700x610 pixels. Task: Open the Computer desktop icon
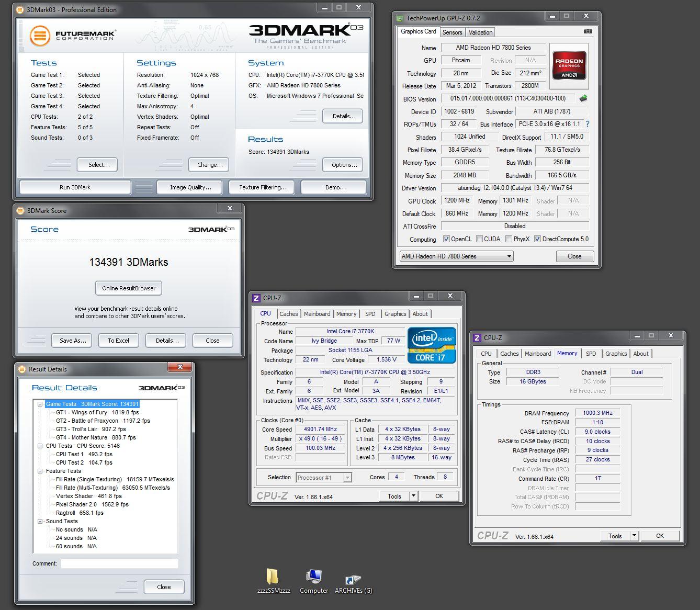tap(314, 581)
